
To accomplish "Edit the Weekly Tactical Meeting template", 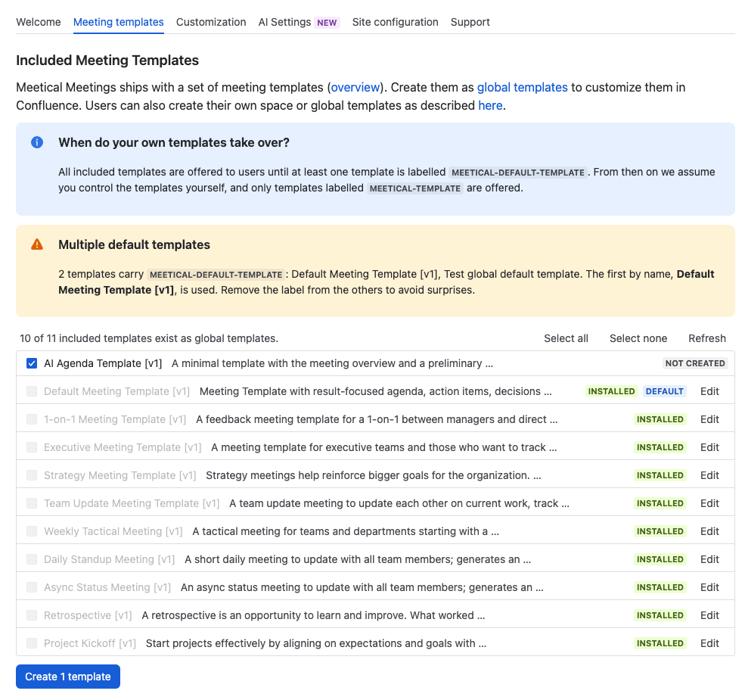I will tap(710, 531).
